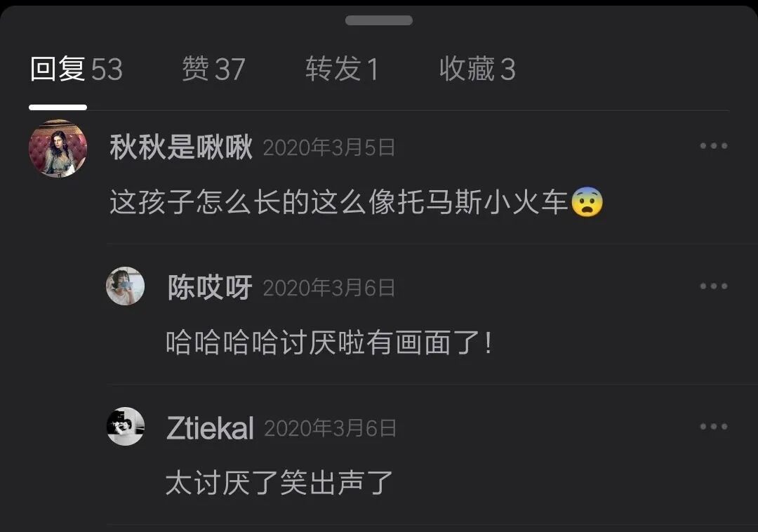Tap the reply 太讨厌了笑出声了

pos(279,483)
